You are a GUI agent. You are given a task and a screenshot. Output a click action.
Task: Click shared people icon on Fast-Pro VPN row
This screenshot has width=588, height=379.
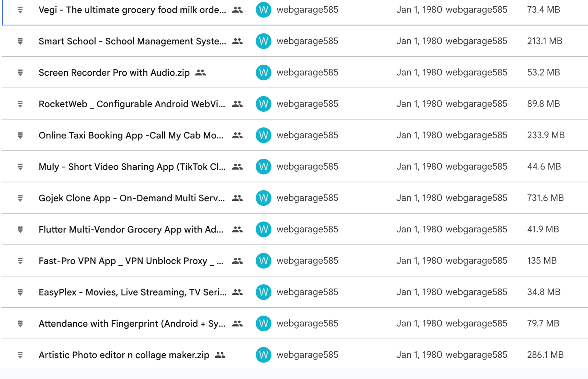click(237, 261)
